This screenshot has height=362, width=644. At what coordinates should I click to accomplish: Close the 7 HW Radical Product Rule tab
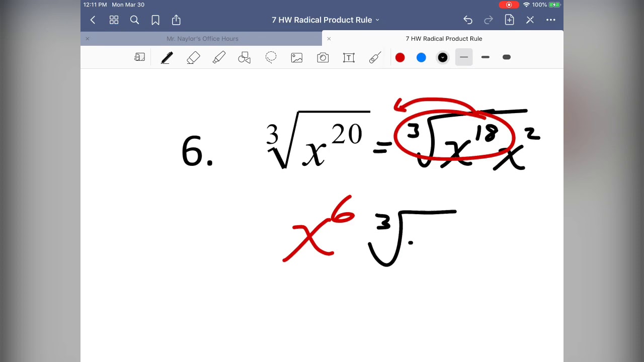329,39
